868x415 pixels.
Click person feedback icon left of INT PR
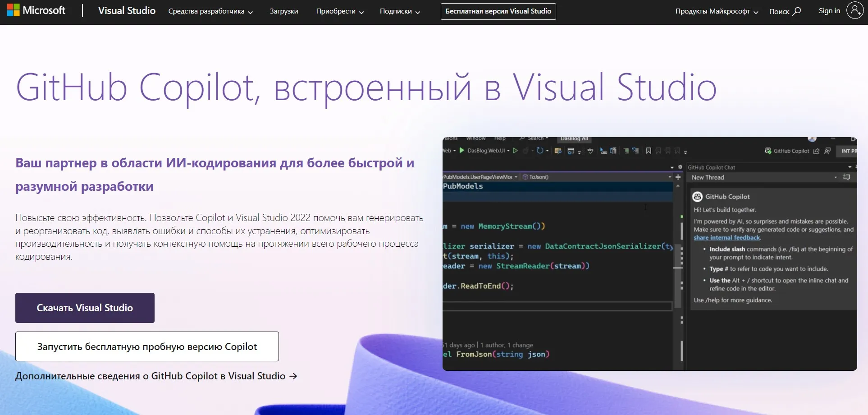(x=827, y=151)
